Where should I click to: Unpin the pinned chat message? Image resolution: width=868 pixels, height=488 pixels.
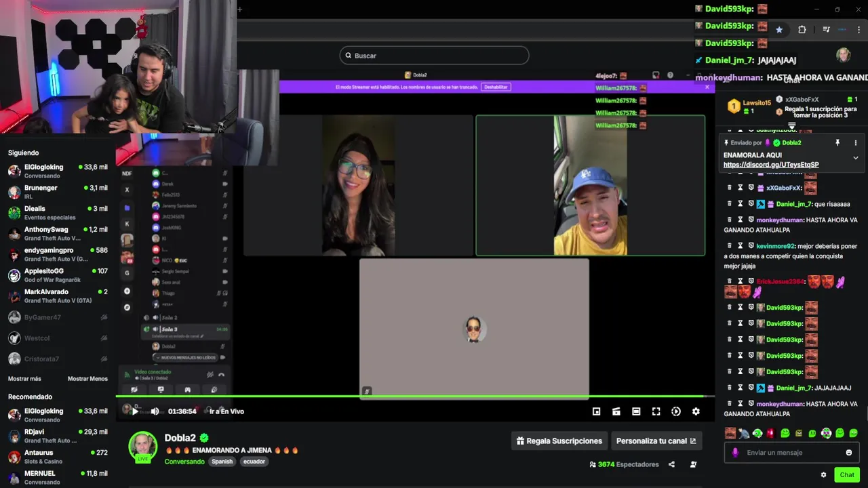pyautogui.click(x=837, y=143)
